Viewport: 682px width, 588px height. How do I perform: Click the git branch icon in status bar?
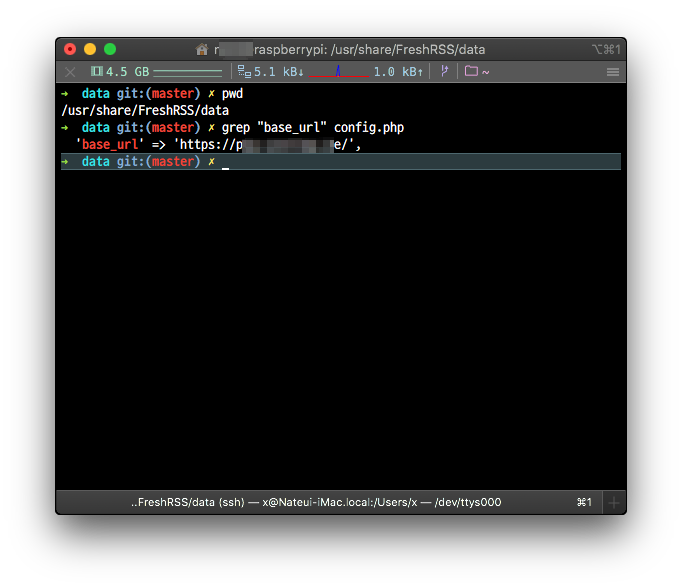pos(444,71)
